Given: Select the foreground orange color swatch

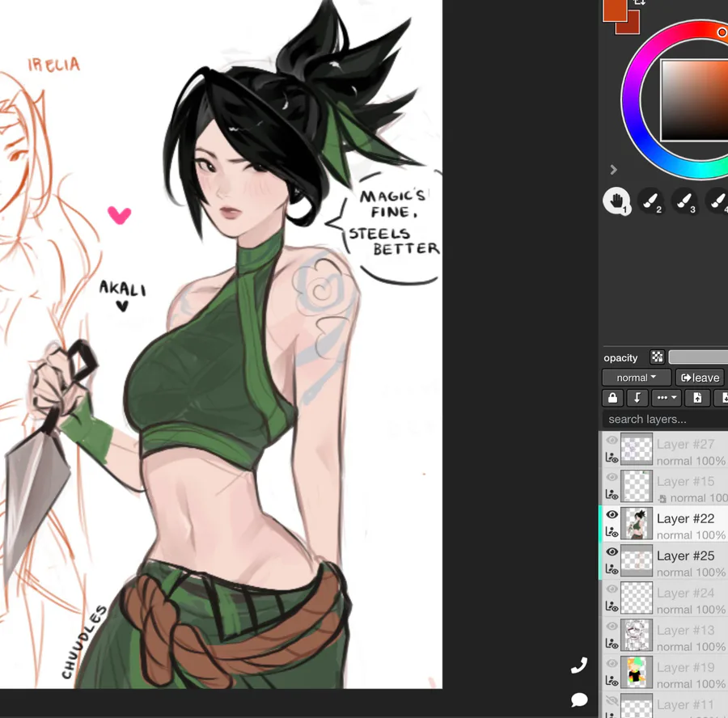Looking at the screenshot, I should pyautogui.click(x=614, y=11).
